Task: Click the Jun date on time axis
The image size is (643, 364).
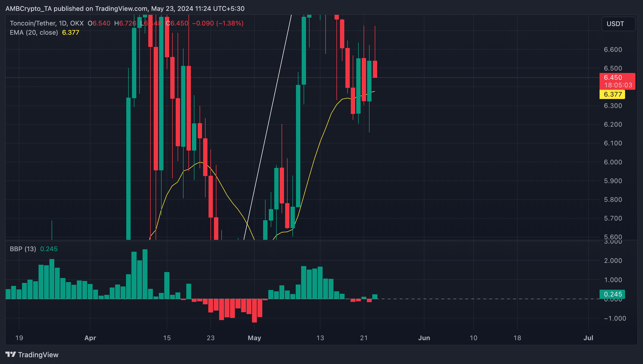Action: [424, 338]
